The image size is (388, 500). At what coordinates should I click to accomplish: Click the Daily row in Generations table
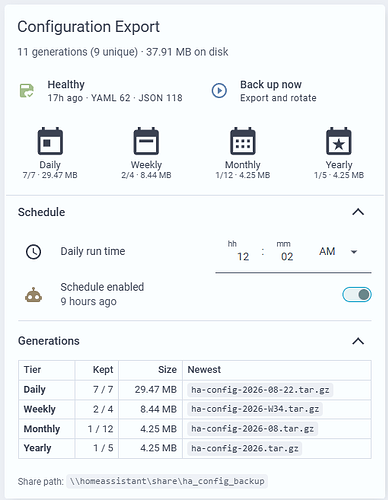(x=195, y=390)
